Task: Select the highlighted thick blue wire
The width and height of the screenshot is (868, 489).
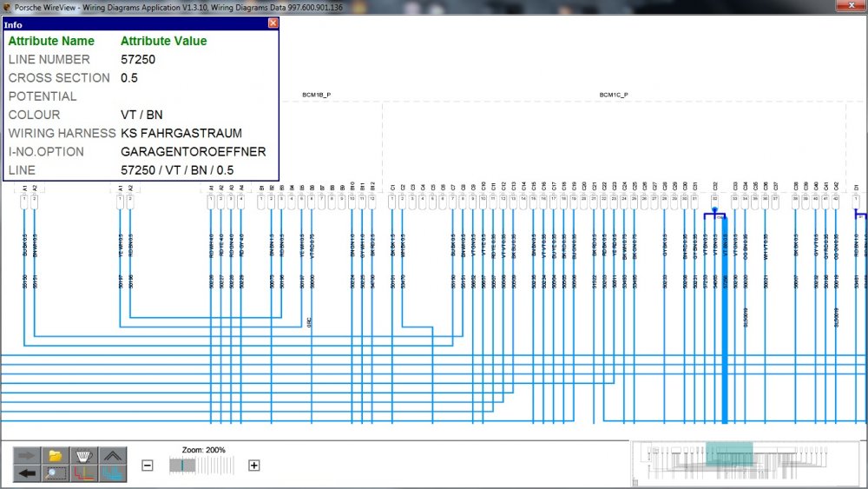Action: [x=725, y=347]
